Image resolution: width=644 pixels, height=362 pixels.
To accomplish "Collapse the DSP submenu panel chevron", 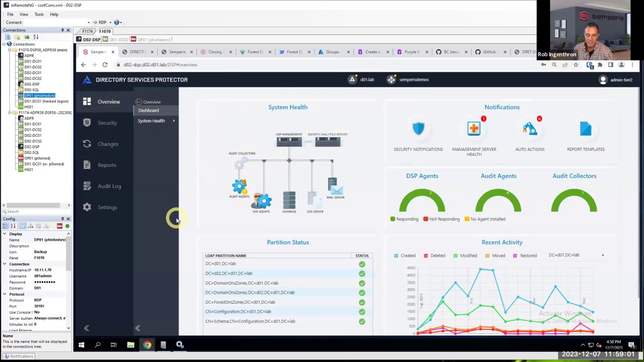I will click(137, 328).
